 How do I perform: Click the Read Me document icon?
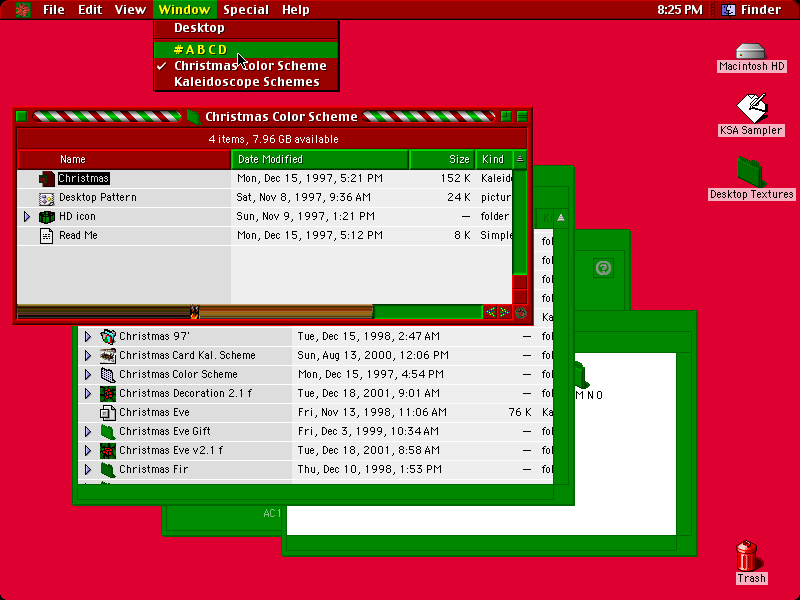point(46,236)
